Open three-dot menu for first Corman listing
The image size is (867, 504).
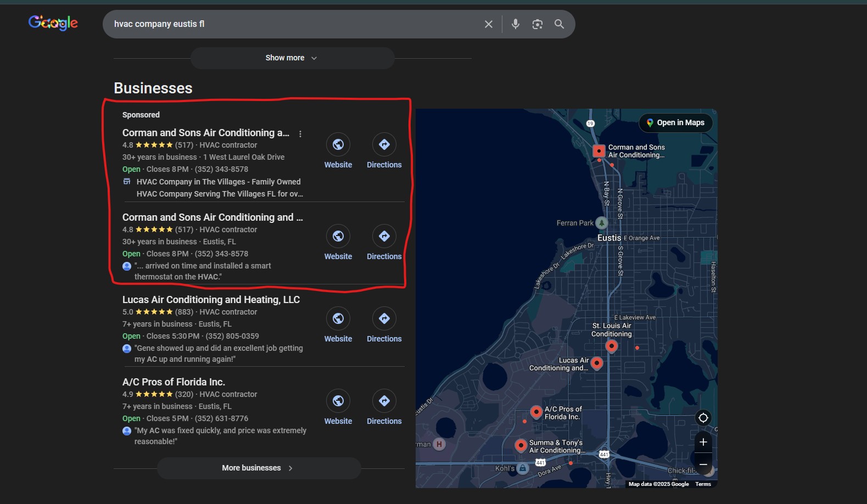click(300, 134)
